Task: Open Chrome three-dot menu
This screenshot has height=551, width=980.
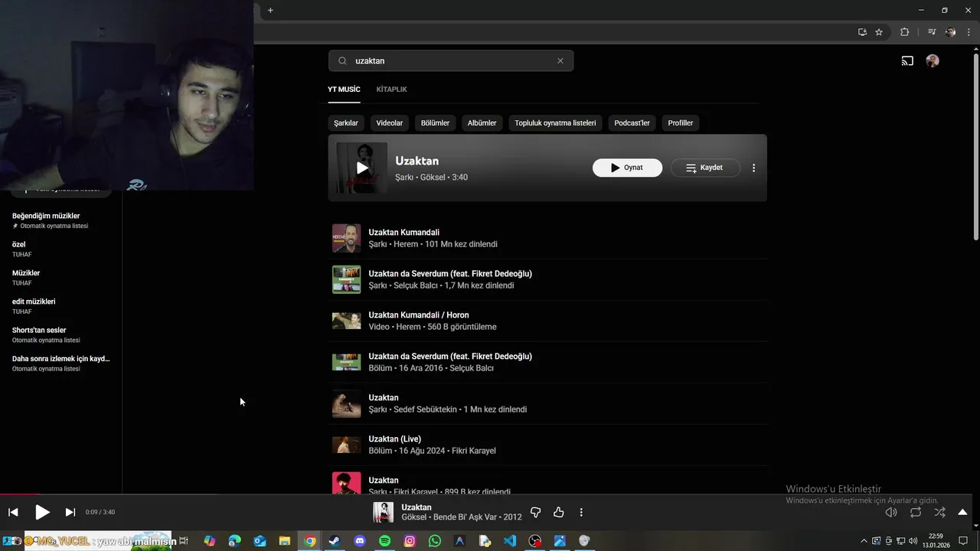Action: [969, 32]
